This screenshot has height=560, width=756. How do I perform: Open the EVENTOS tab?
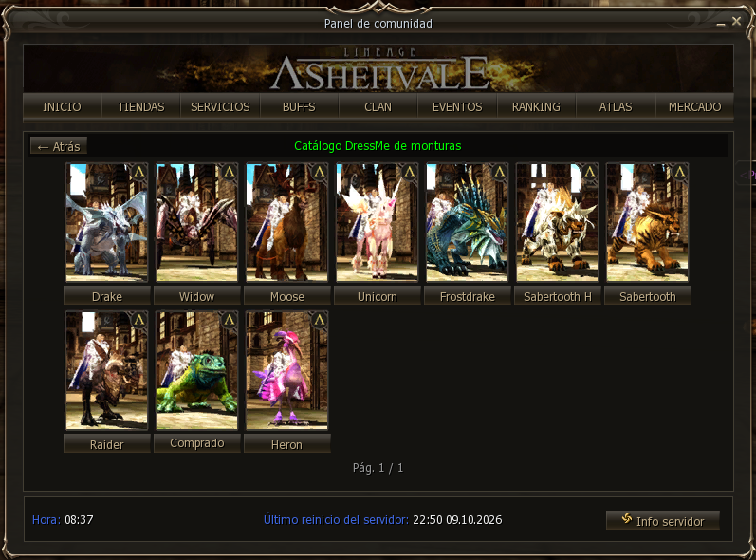coord(457,106)
